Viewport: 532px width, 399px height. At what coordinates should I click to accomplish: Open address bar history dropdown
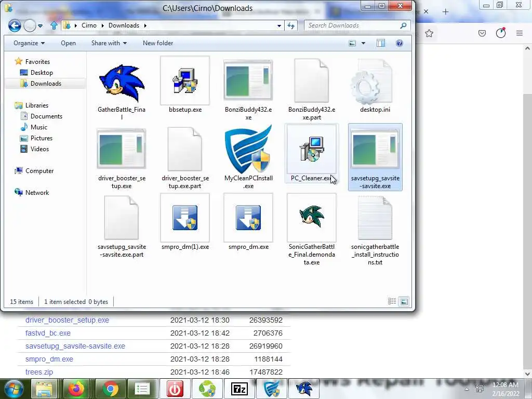pyautogui.click(x=279, y=25)
